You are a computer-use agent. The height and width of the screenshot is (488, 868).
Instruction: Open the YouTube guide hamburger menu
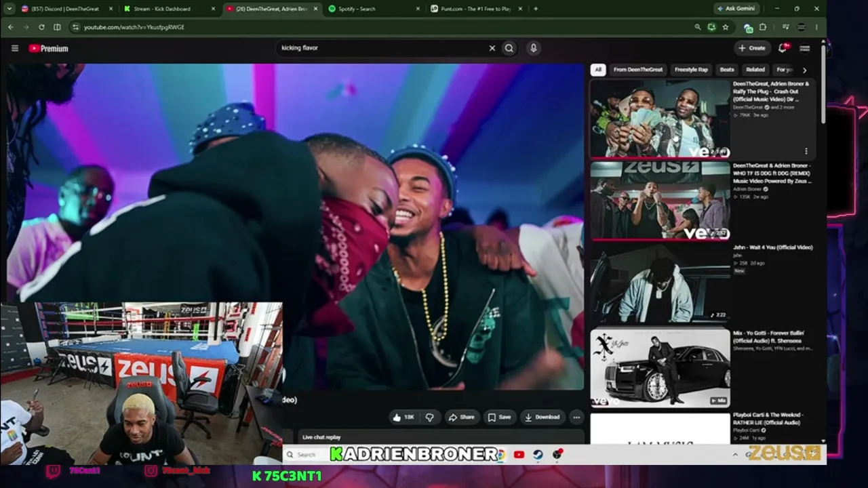coord(14,48)
